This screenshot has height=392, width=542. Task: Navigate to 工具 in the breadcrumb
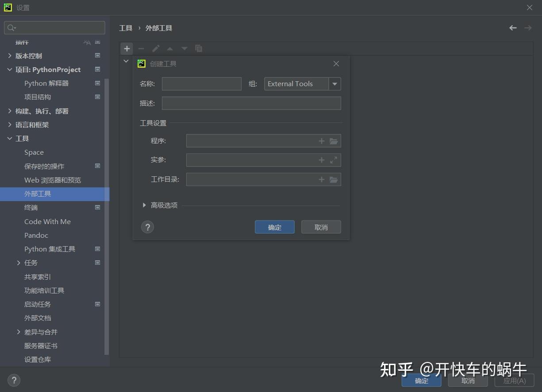click(x=126, y=28)
